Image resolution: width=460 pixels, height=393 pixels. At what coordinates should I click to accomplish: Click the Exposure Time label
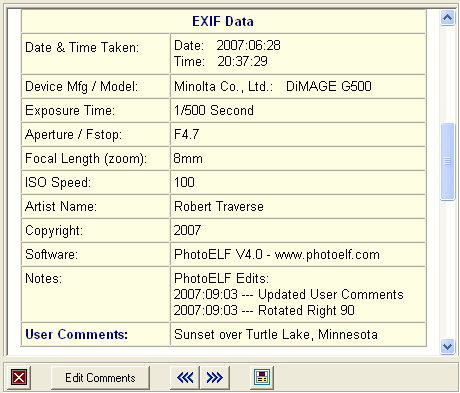point(70,110)
